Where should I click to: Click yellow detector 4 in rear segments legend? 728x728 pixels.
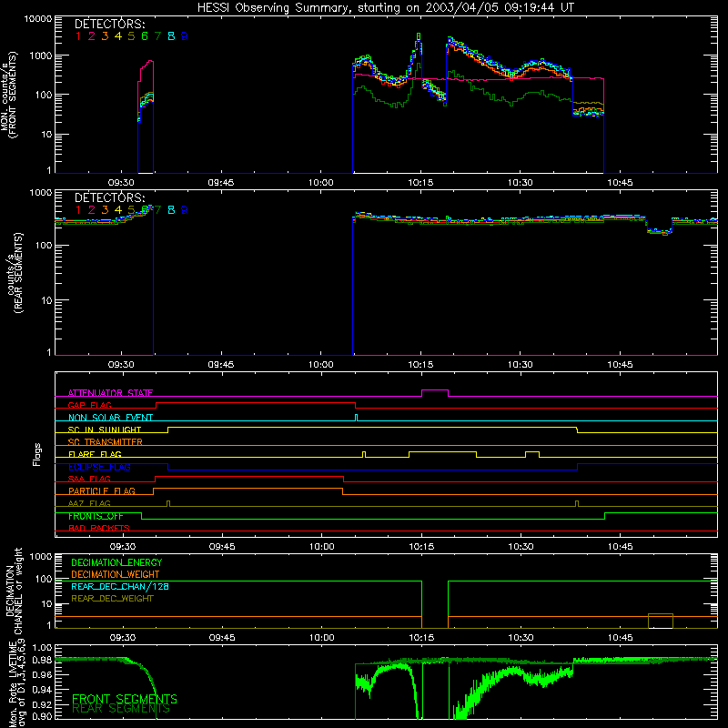[x=118, y=210]
